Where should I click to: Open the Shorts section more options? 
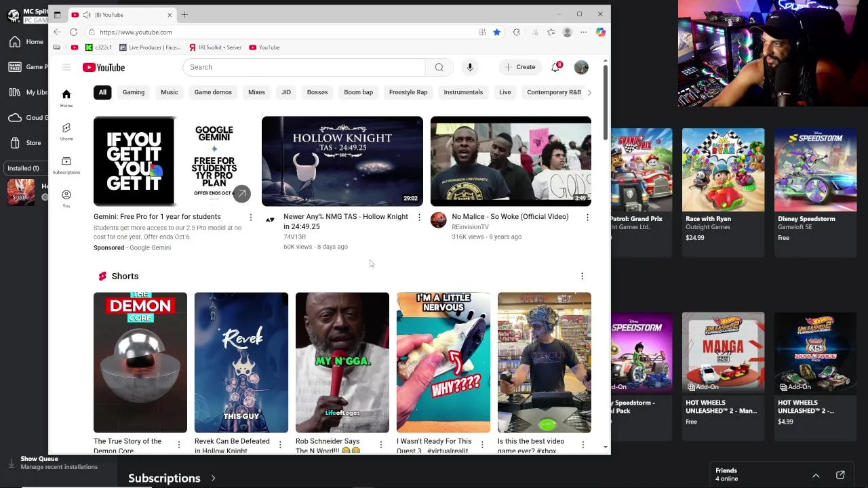point(582,276)
